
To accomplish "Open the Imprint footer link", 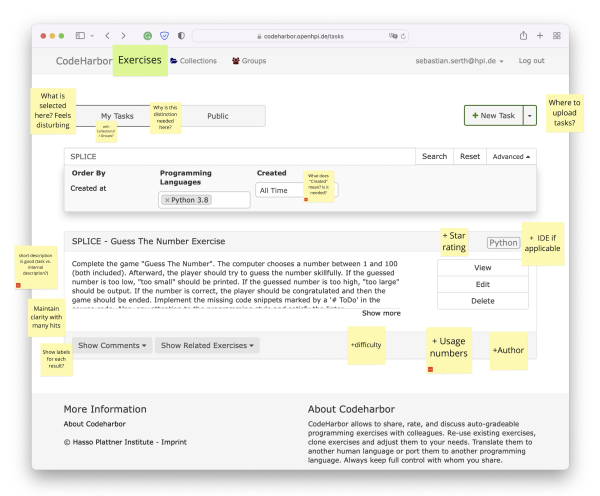I will pos(174,442).
